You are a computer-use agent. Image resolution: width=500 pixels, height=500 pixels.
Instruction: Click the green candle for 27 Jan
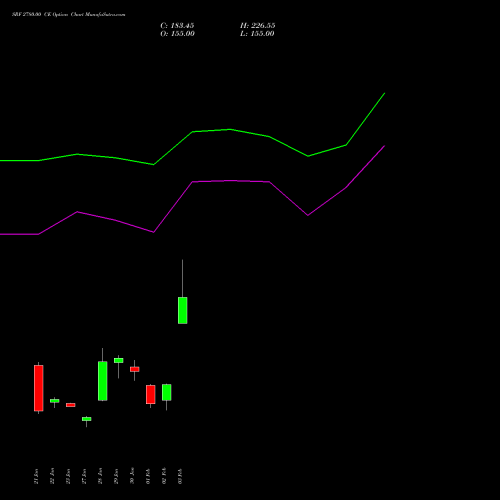(x=87, y=419)
